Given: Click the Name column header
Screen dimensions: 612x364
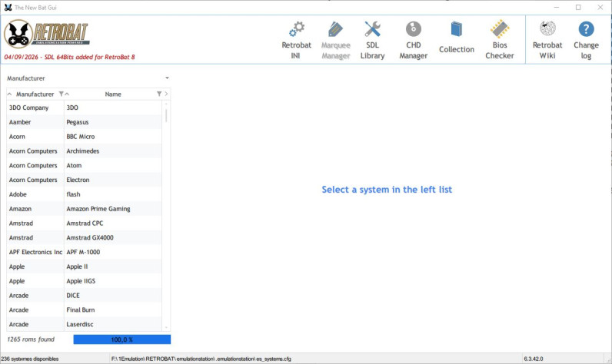Looking at the screenshot, I should (x=113, y=94).
